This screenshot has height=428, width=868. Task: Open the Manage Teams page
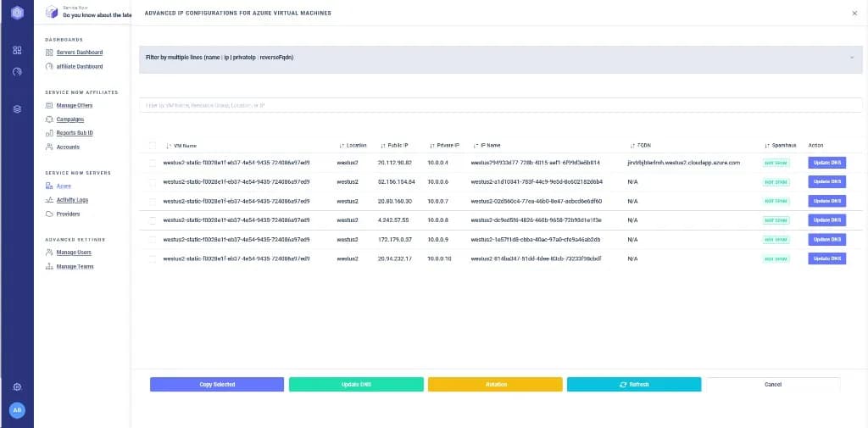click(x=75, y=266)
